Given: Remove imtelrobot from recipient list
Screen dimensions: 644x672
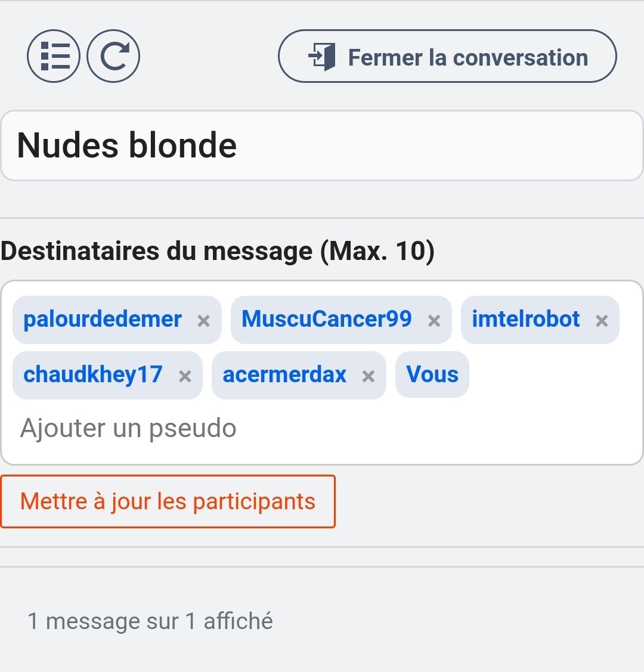Looking at the screenshot, I should pyautogui.click(x=602, y=321).
